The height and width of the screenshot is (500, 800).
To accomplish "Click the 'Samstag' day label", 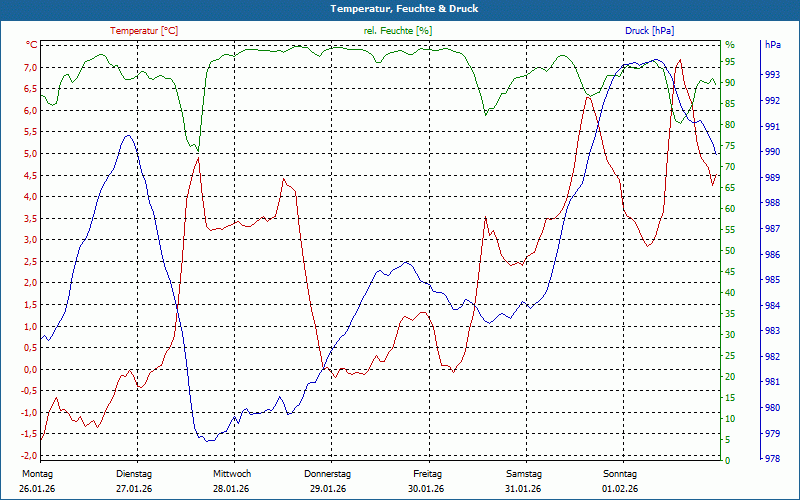I will pos(524,474).
